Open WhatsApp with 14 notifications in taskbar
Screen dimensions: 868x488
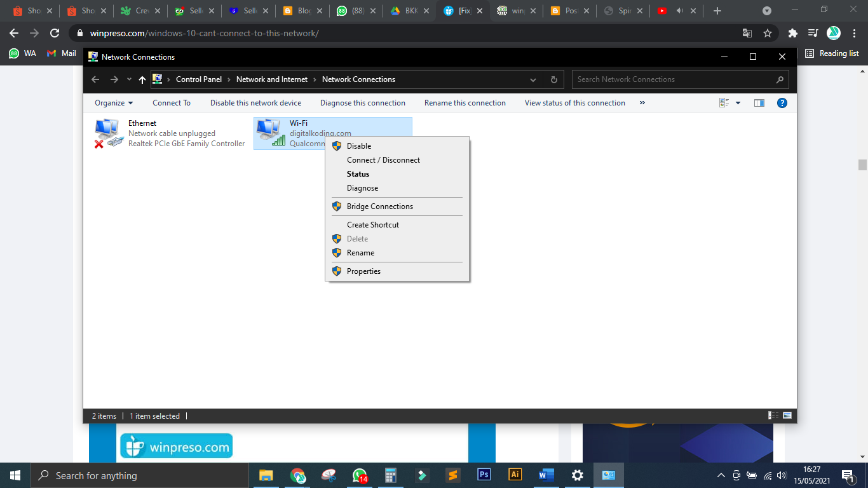(360, 475)
